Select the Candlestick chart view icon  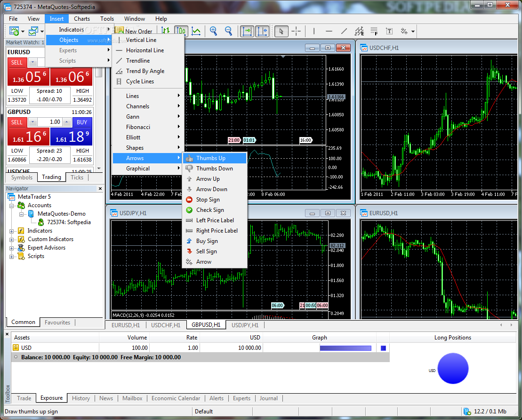click(181, 31)
